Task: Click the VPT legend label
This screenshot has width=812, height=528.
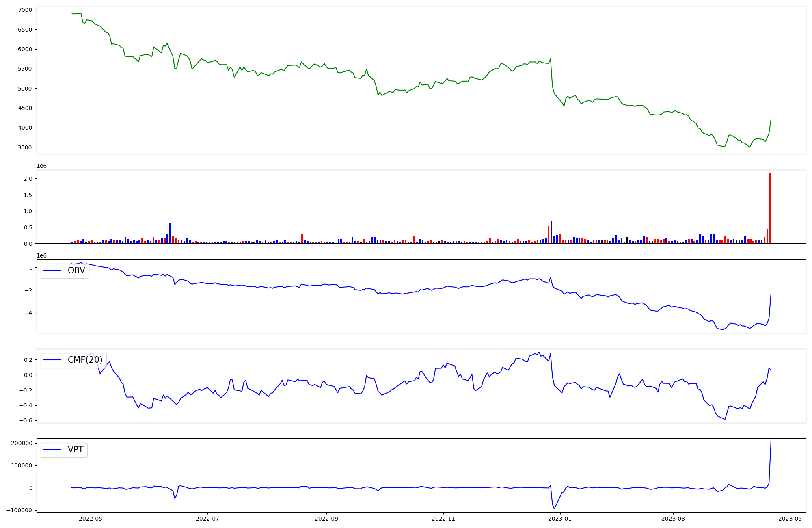Action: (76, 450)
